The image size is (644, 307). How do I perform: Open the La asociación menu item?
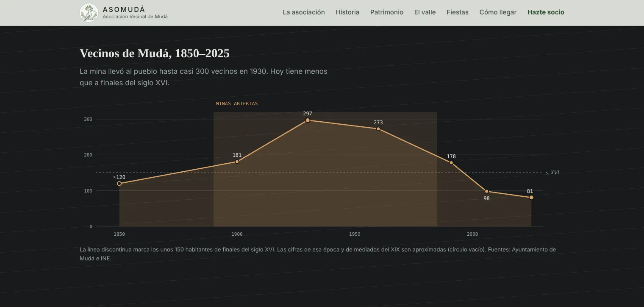point(304,12)
